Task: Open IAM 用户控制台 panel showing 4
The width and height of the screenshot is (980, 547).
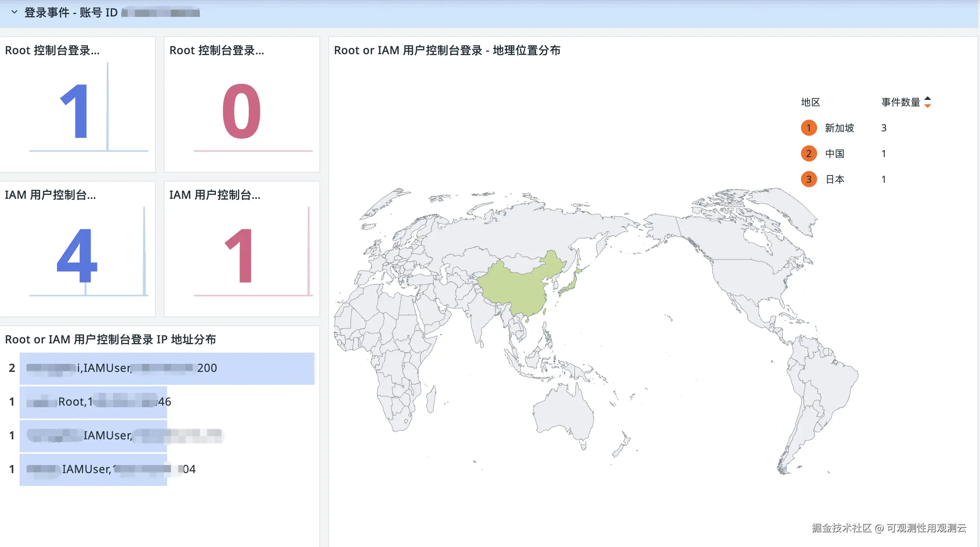Action: (76, 255)
